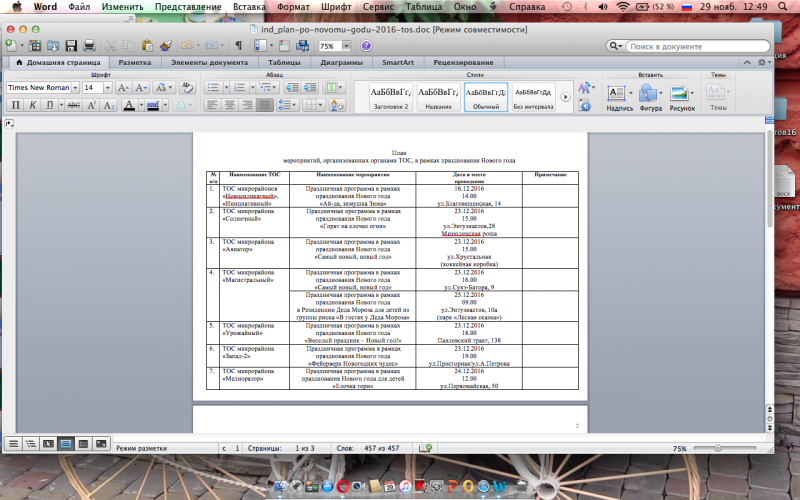This screenshot has height=500, width=800.
Task: Click the Format Painter brush icon
Action: click(x=165, y=46)
